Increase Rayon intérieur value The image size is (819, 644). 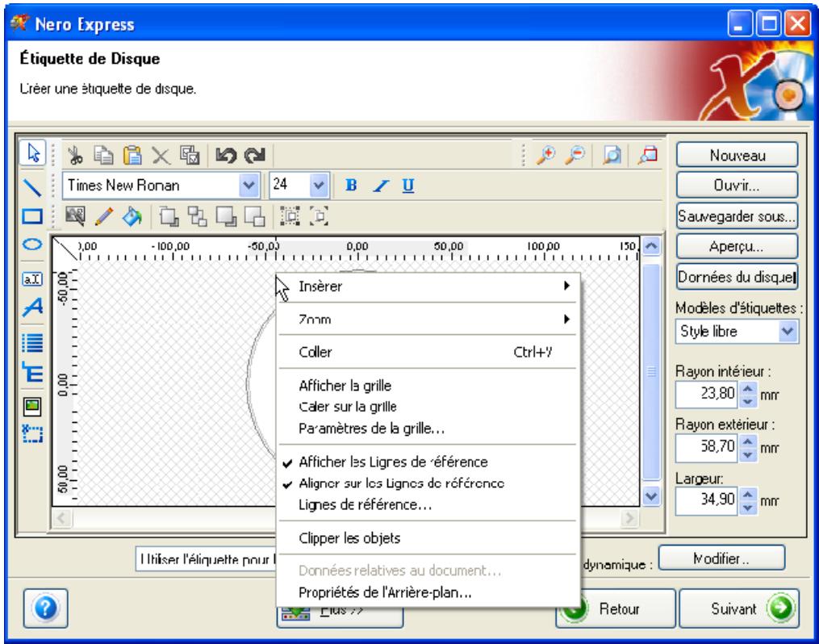tap(748, 389)
